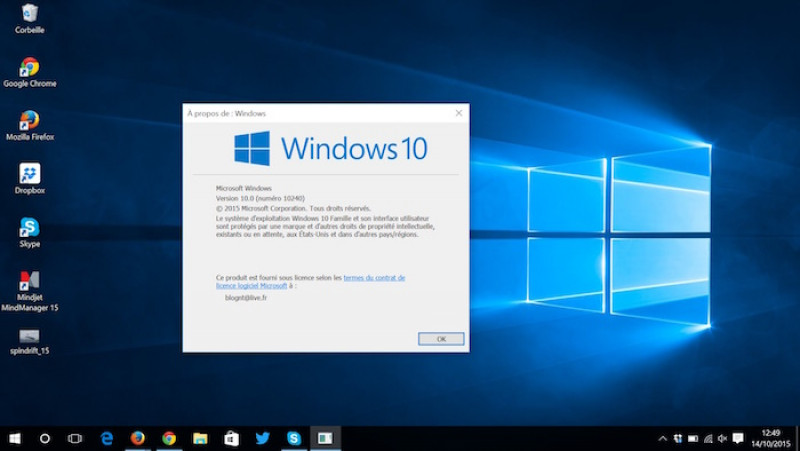Viewport: 800px width, 451px height.
Task: Select the Skype desktop shortcut
Action: (30, 232)
